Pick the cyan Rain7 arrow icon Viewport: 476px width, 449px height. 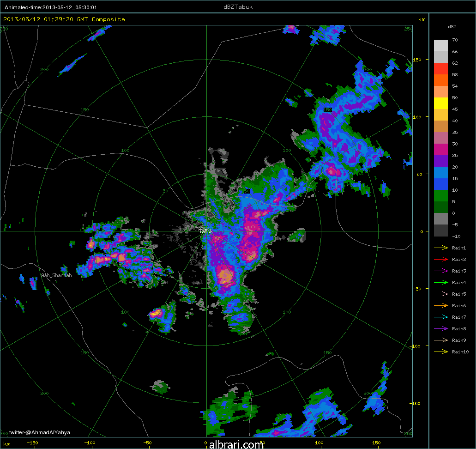(441, 317)
